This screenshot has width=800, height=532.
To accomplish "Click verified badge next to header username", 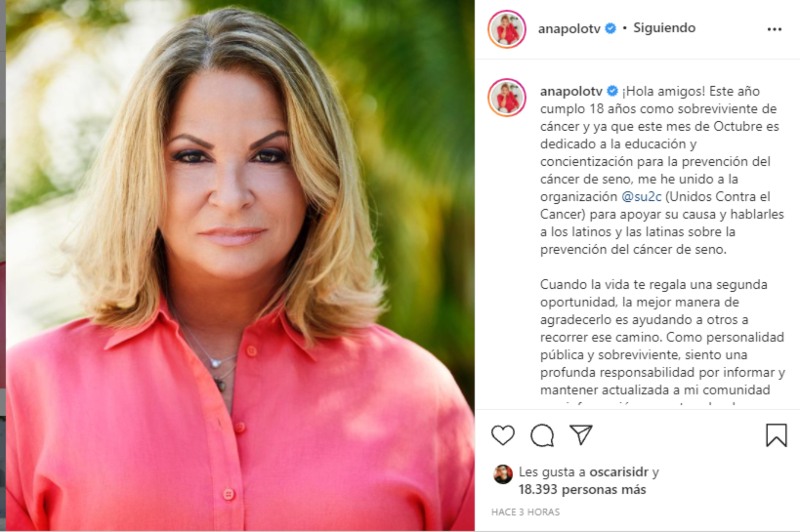I will [610, 29].
